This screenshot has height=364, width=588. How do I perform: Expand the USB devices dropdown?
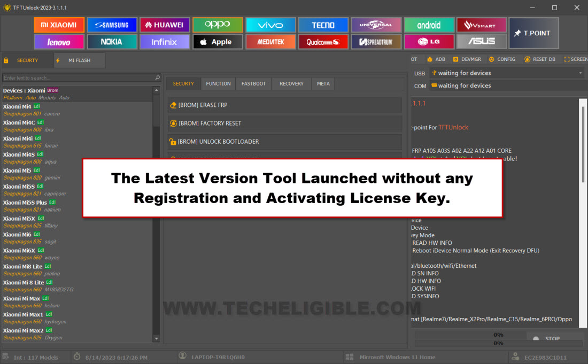[580, 73]
